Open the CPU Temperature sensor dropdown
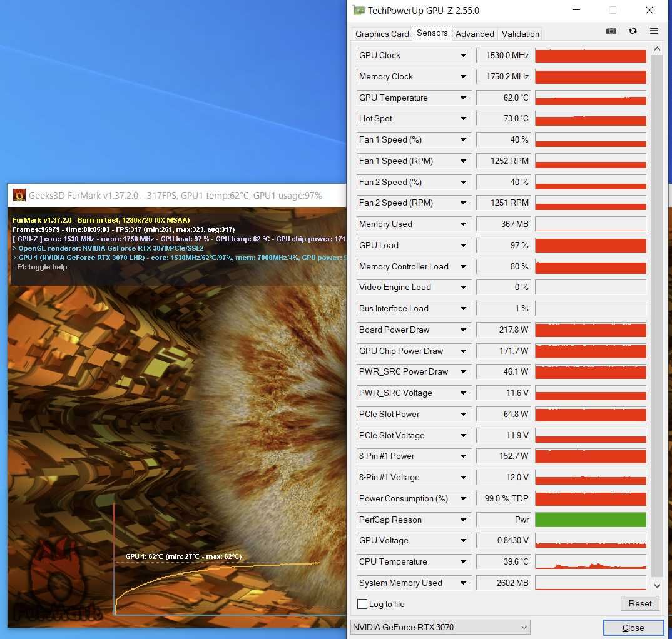 pyautogui.click(x=463, y=561)
